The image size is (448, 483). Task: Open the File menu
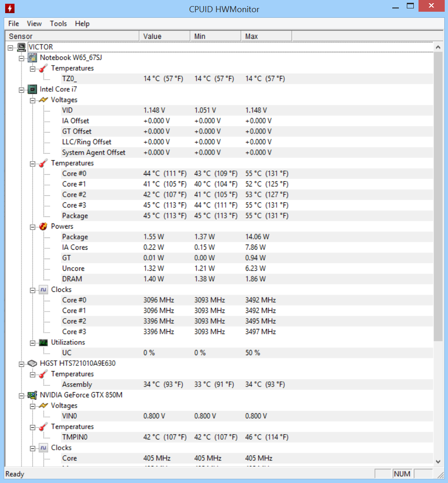(x=14, y=24)
